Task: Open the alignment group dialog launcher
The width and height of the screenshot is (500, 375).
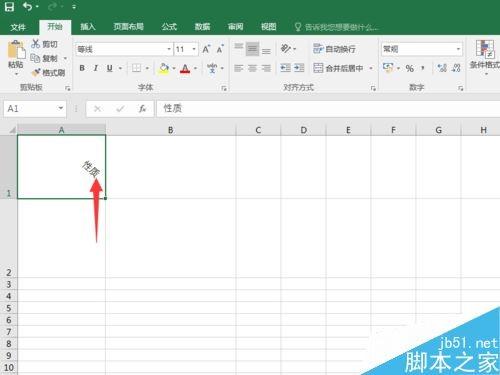Action: (373, 88)
